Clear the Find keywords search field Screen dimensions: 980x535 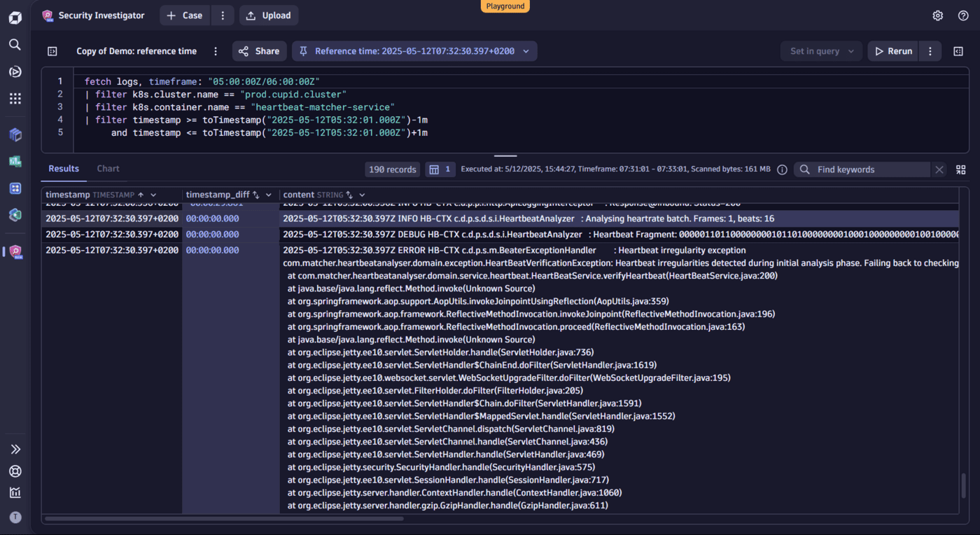click(x=939, y=169)
